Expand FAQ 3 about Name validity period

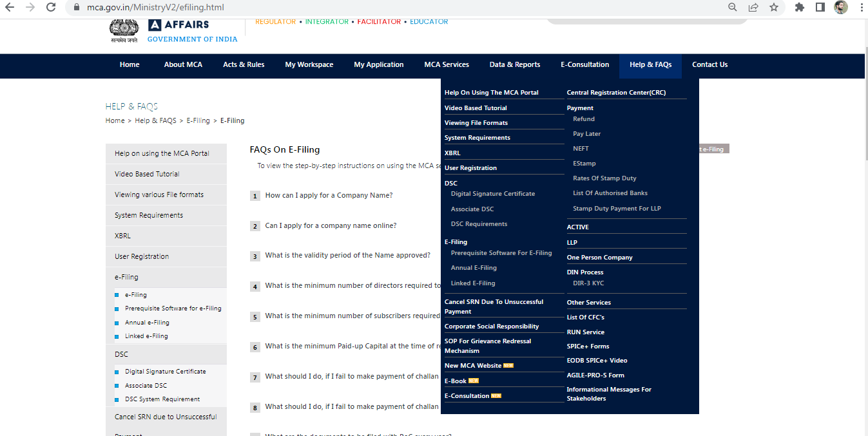pos(347,255)
